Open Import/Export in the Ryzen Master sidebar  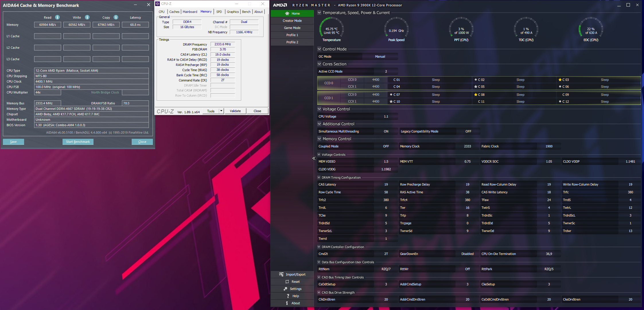pos(292,274)
